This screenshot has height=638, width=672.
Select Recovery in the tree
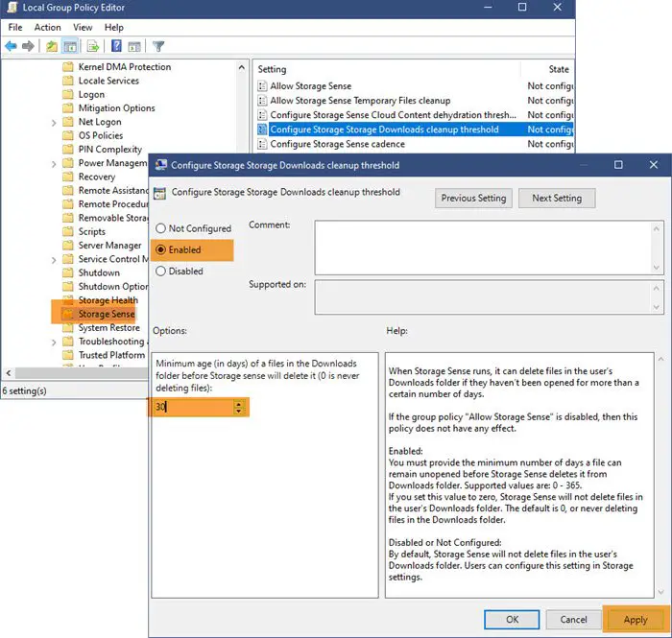[96, 177]
